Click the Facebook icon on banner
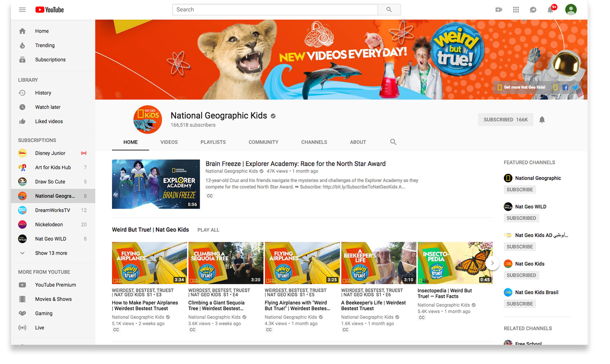 (565, 87)
